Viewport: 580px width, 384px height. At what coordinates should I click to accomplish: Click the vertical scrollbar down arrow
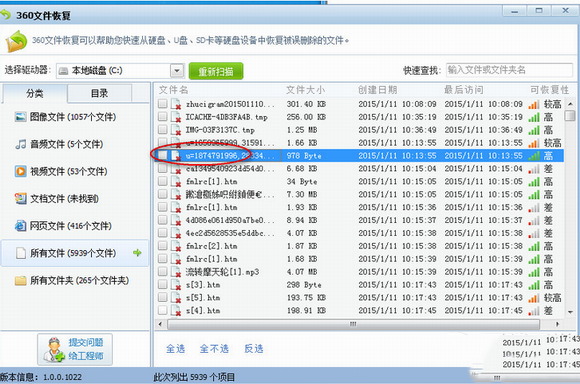point(570,312)
